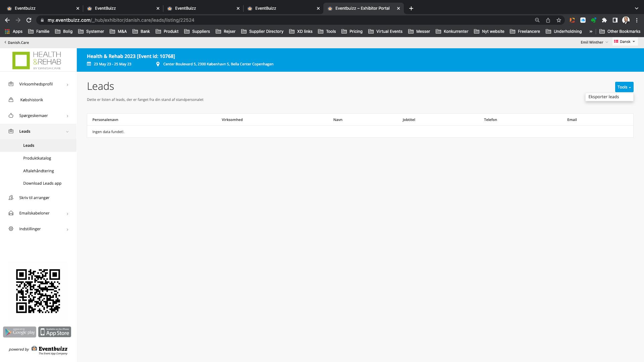The image size is (644, 362).
Task: Bookmark page with the star icon
Action: (x=558, y=20)
